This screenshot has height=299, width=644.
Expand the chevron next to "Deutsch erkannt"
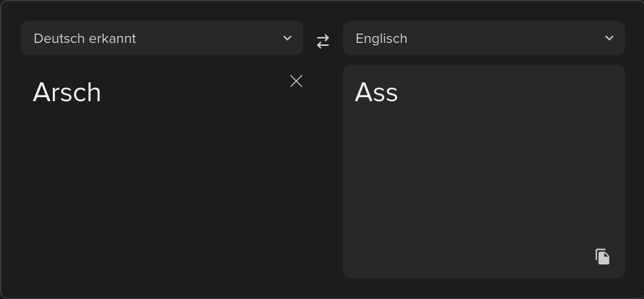287,38
